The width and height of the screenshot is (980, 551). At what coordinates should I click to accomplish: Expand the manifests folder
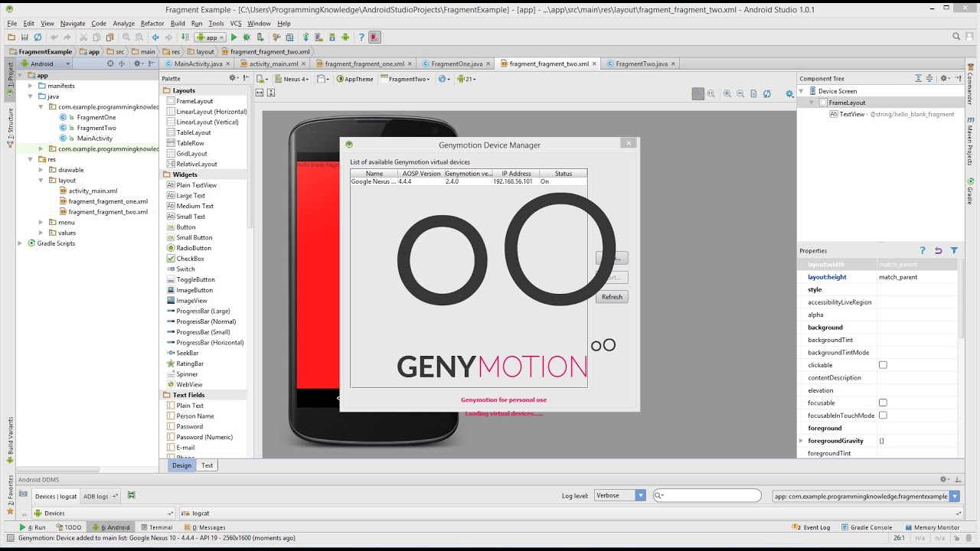coord(31,86)
